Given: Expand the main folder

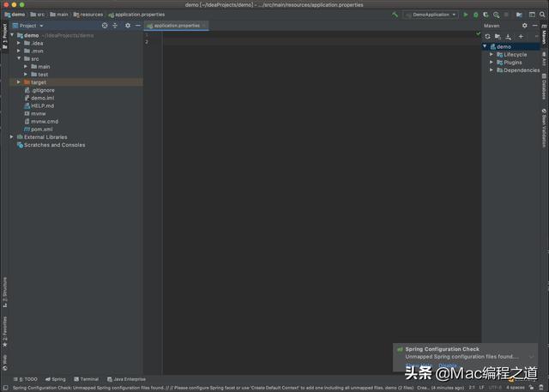Looking at the screenshot, I should (x=26, y=66).
